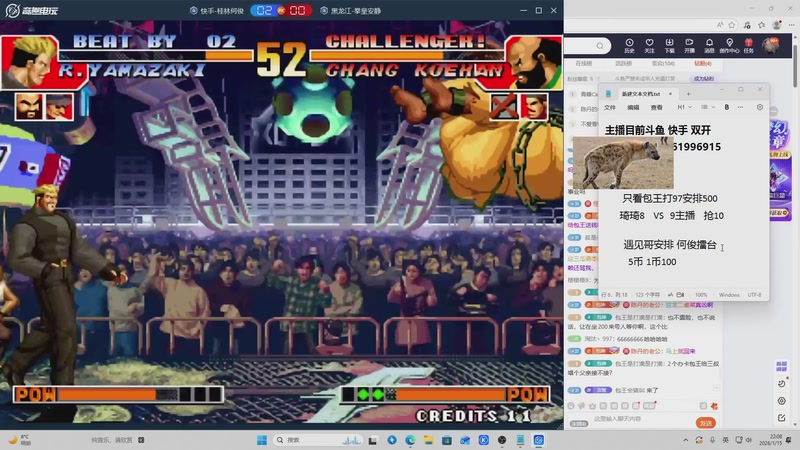This screenshot has width=800, height=450.
Task: Open Notepad icon on taskbar
Action: click(520, 440)
